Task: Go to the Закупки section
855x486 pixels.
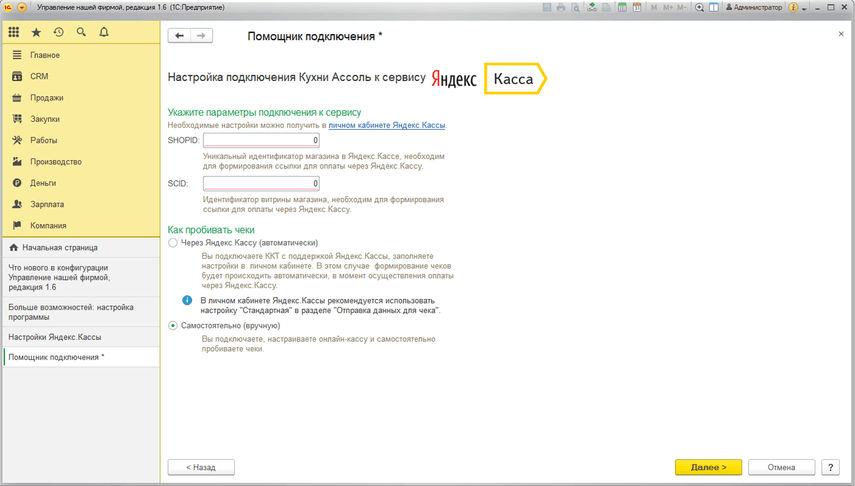Action: 81,119
